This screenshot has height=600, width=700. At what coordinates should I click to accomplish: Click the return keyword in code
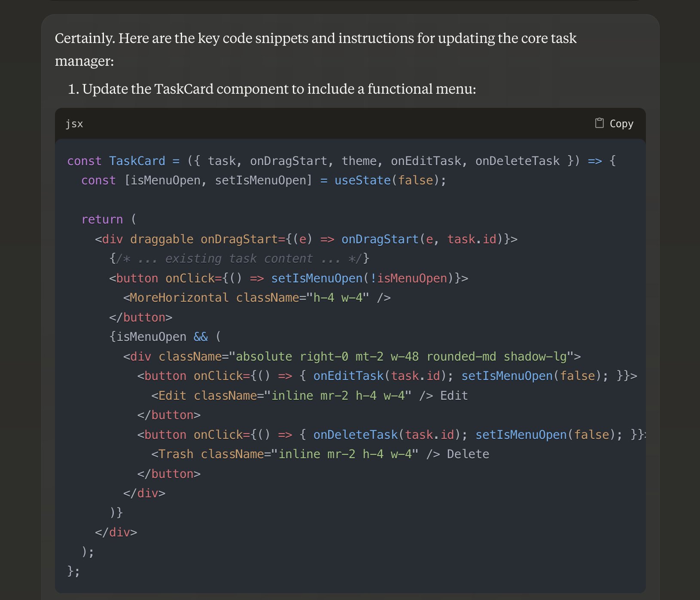(x=102, y=219)
